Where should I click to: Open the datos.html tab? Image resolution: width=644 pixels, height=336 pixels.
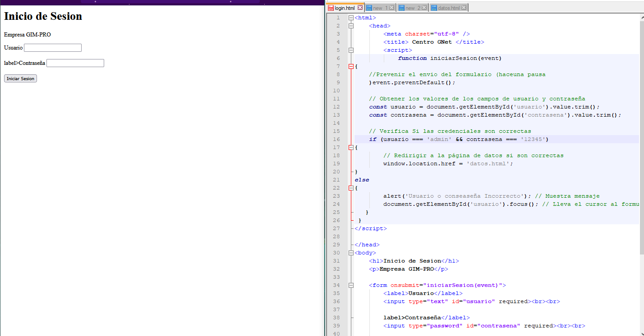tap(448, 8)
